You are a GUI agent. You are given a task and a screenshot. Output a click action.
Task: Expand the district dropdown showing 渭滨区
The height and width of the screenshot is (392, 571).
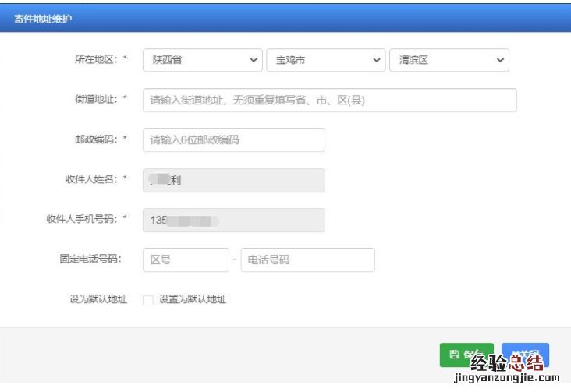pyautogui.click(x=449, y=60)
